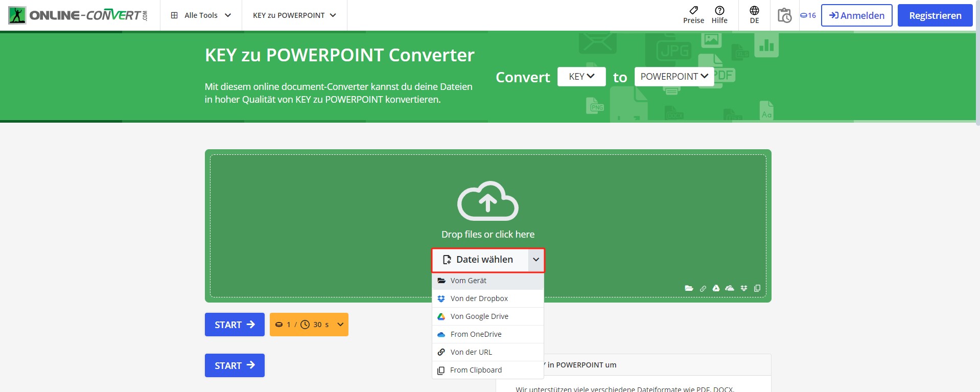Click the small OneDrive cloud icon in drop zone corner

click(730, 288)
